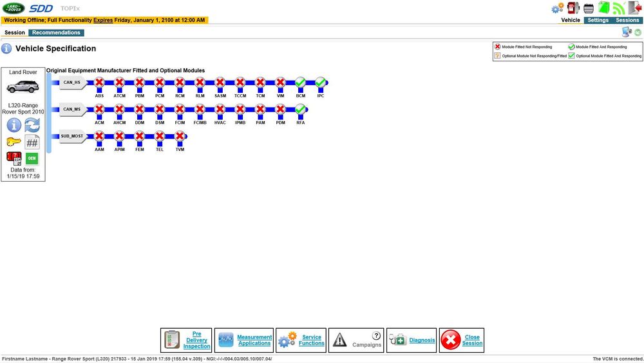Click the TCCM module icon
Image resolution: width=644 pixels, height=363 pixels.
tap(240, 83)
